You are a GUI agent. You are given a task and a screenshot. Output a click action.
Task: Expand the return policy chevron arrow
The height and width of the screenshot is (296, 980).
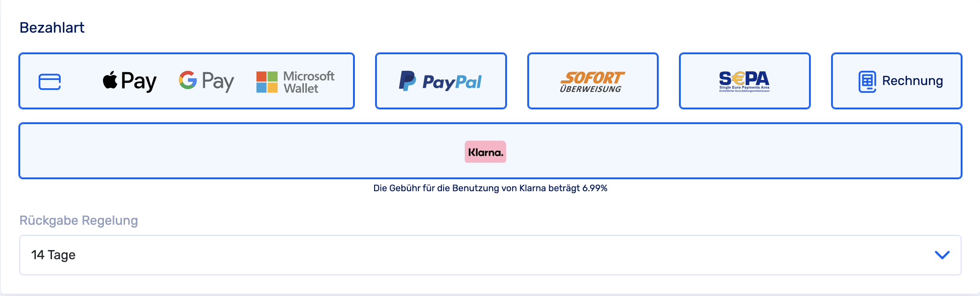coord(942,255)
